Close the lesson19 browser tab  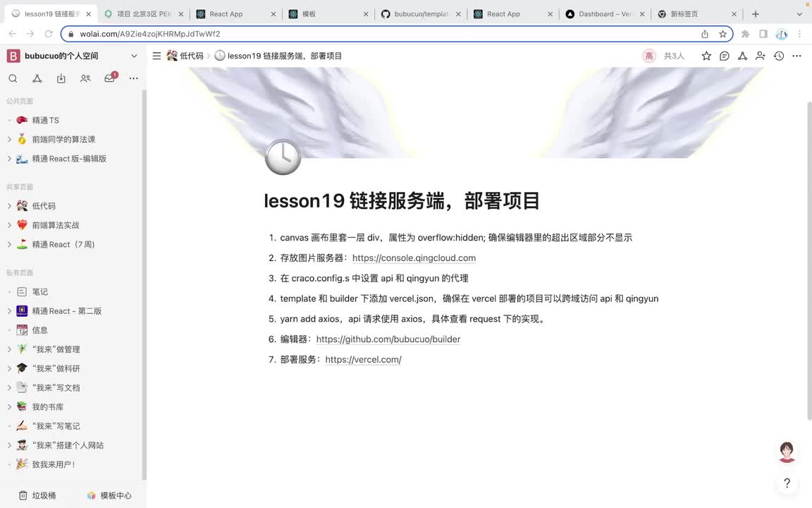89,14
